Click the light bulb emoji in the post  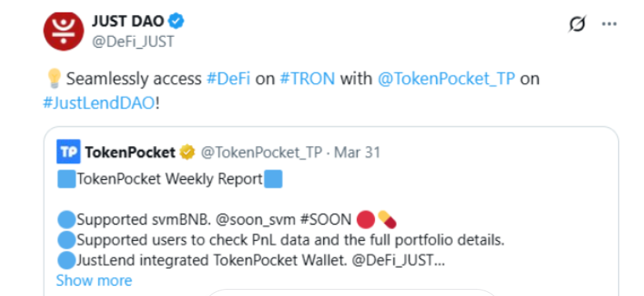tap(54, 78)
